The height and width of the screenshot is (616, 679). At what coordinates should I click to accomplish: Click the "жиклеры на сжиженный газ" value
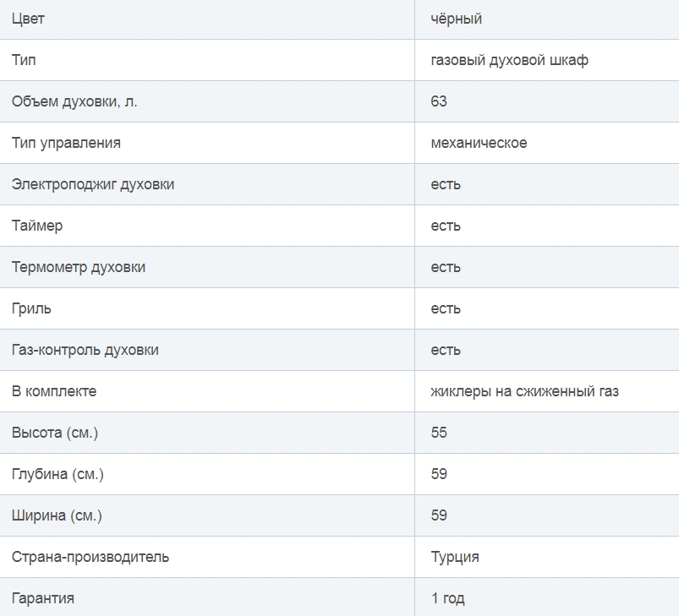[524, 391]
